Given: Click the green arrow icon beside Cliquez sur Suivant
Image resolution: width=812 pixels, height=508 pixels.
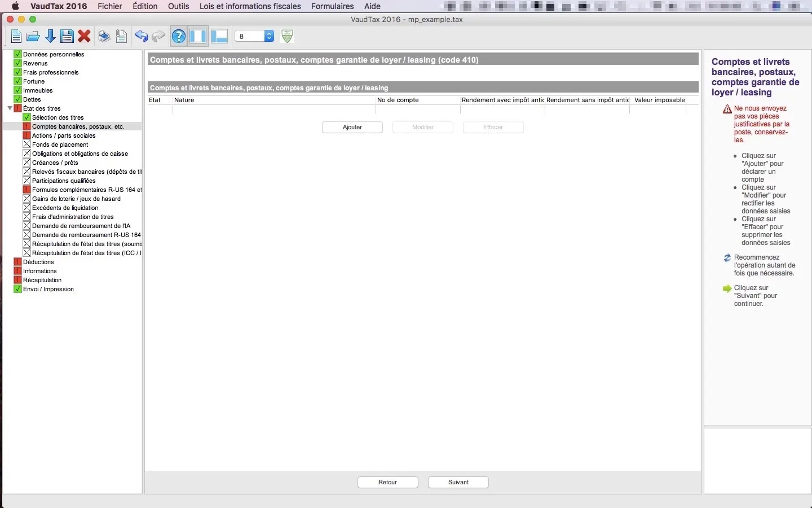Looking at the screenshot, I should pos(727,288).
